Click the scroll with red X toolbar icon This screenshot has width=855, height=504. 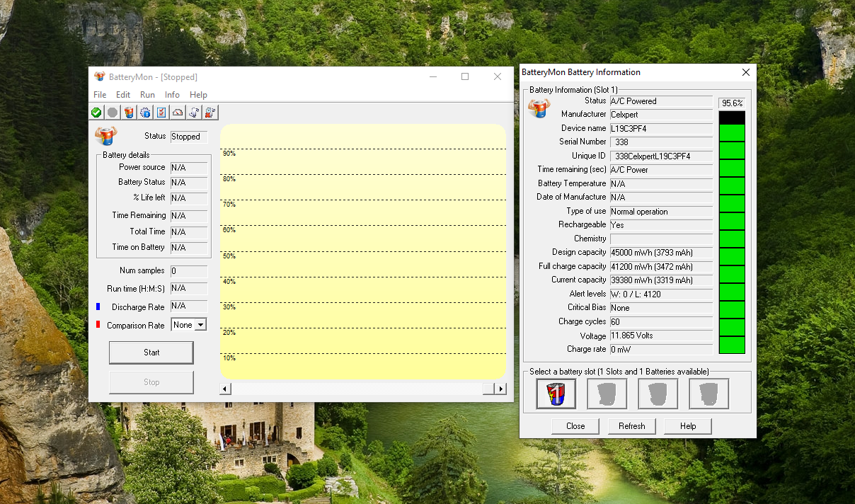210,113
